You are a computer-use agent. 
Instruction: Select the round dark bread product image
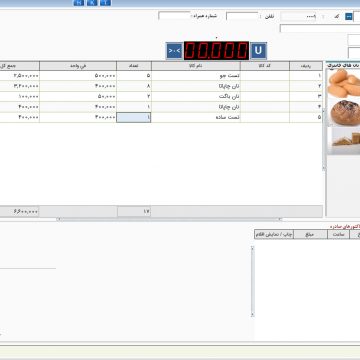pyautogui.click(x=343, y=112)
